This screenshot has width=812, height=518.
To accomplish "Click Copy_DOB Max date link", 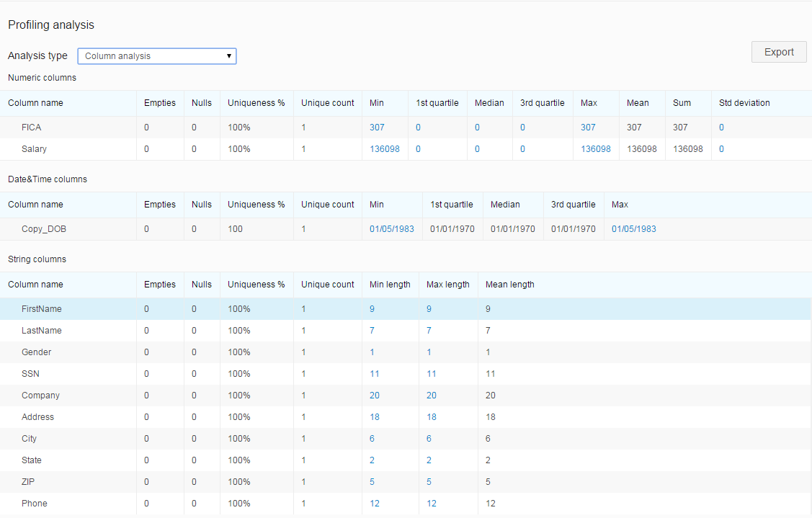I will [633, 229].
